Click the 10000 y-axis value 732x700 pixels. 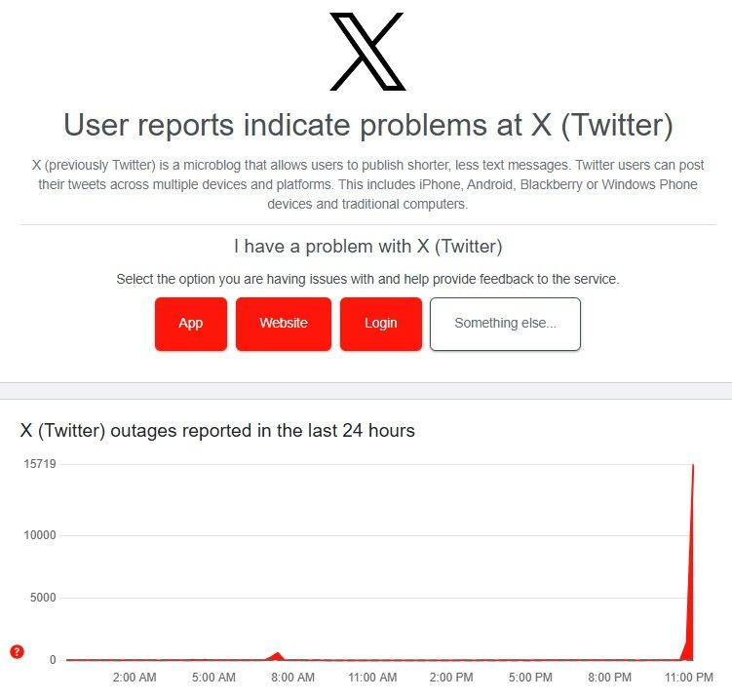pyautogui.click(x=40, y=535)
